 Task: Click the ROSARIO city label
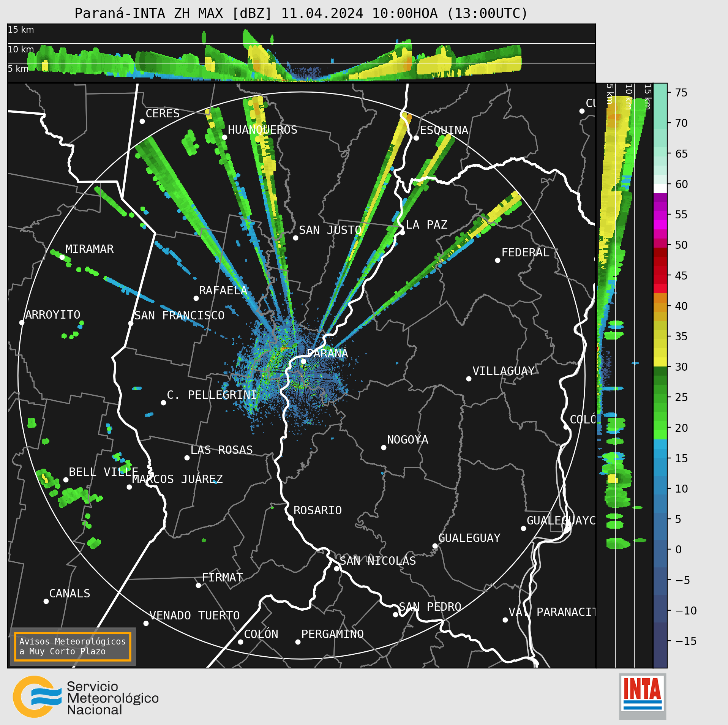[317, 510]
